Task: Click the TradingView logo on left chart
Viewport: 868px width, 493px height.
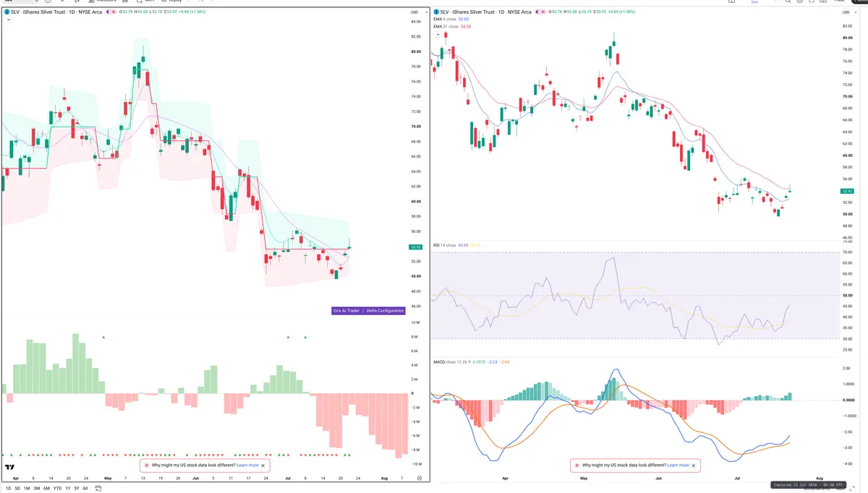Action: click(x=10, y=467)
